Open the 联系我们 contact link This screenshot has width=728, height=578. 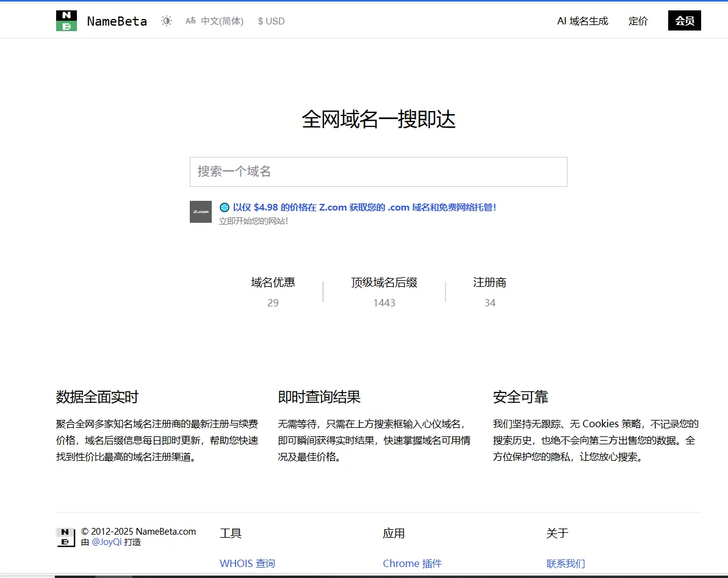tap(565, 563)
